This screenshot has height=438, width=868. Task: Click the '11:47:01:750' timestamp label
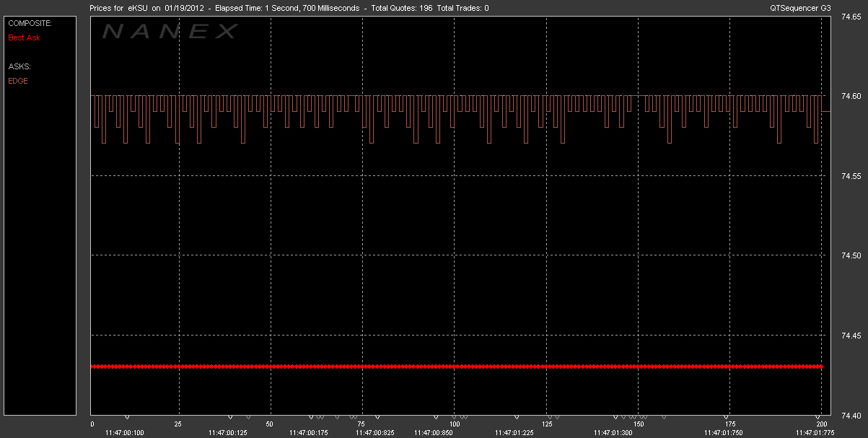coord(724,433)
